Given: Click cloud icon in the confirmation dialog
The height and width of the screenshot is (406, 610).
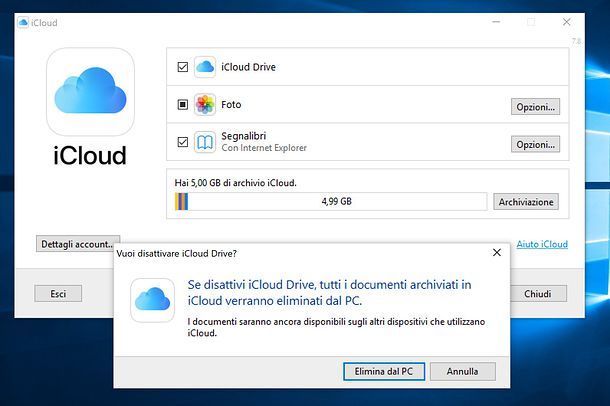Looking at the screenshot, I should pyautogui.click(x=152, y=300).
